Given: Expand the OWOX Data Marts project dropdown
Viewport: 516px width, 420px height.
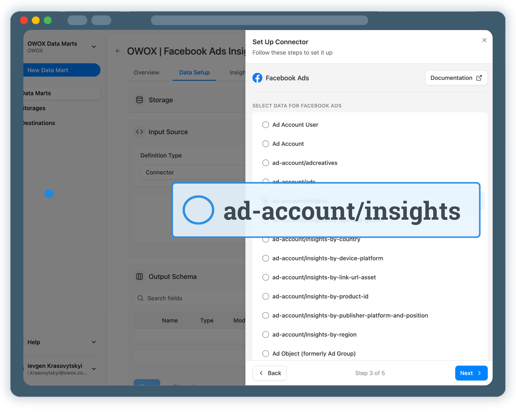Looking at the screenshot, I should [x=94, y=47].
